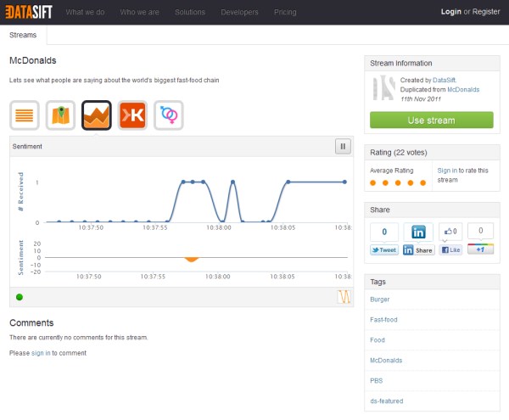The image size is (509, 420).
Task: Open the Burger tag
Action: coord(379,300)
